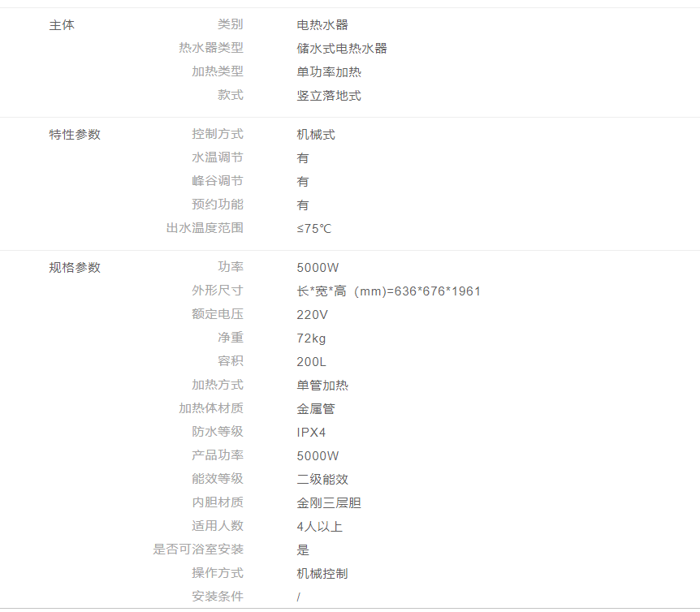Click the IPX4 waterproof rating value
This screenshot has width=700, height=612.
point(311,433)
